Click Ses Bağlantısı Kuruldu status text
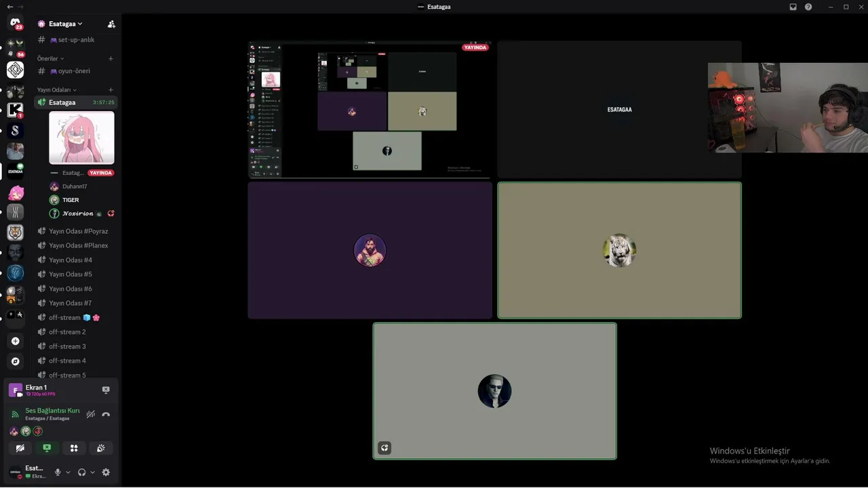 (52, 411)
